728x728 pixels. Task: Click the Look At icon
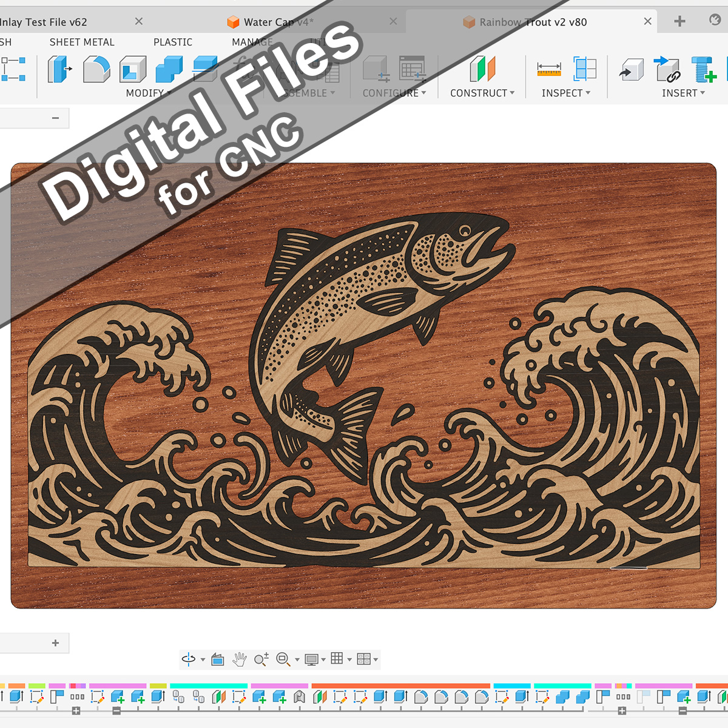pyautogui.click(x=218, y=659)
